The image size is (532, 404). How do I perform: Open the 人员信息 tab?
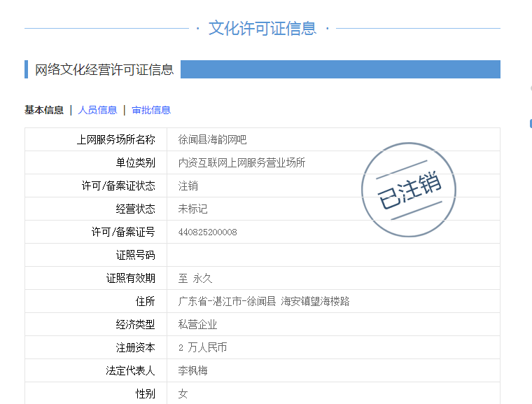97,110
